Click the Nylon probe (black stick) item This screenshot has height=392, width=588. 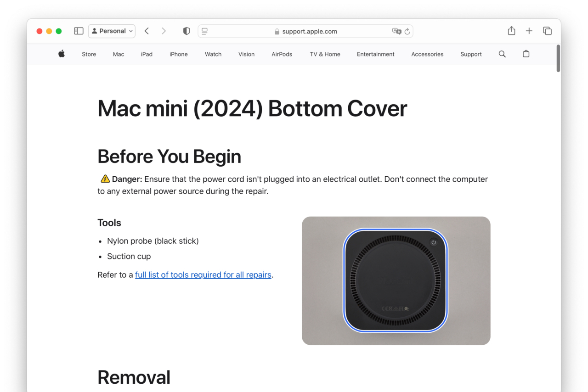click(153, 241)
